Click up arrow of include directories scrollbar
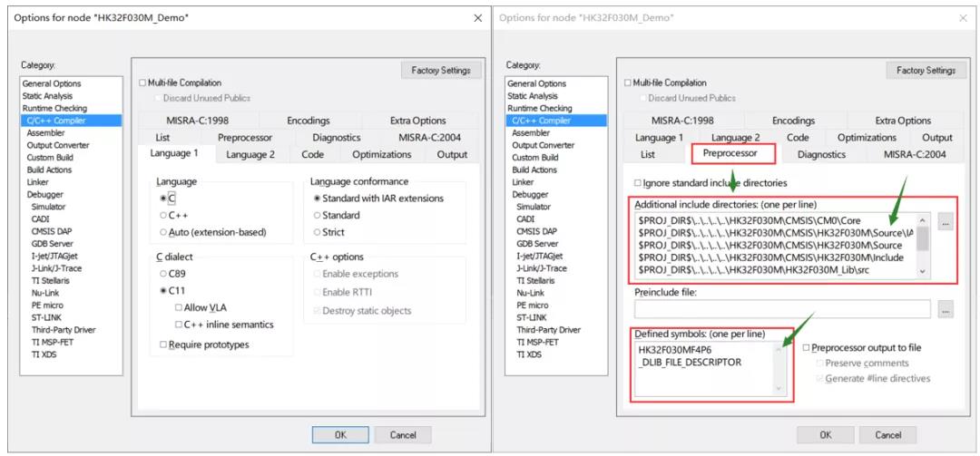Screen dimensions: 980x456 [x=923, y=219]
